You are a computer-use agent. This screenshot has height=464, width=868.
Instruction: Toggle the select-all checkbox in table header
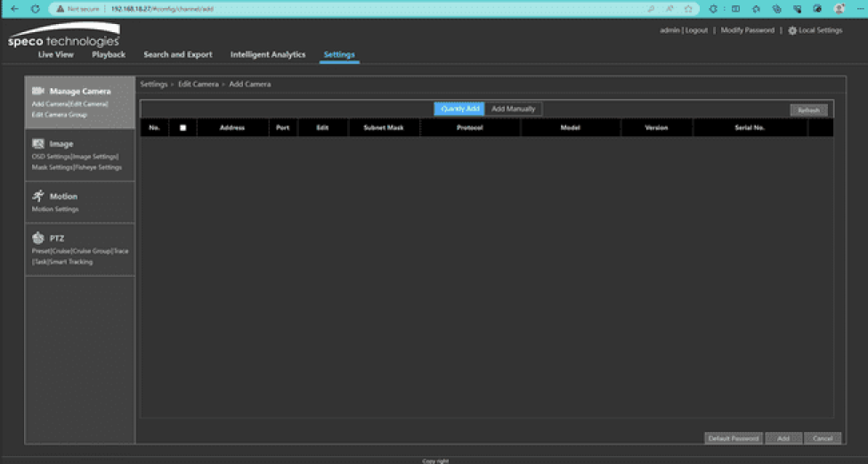click(183, 127)
